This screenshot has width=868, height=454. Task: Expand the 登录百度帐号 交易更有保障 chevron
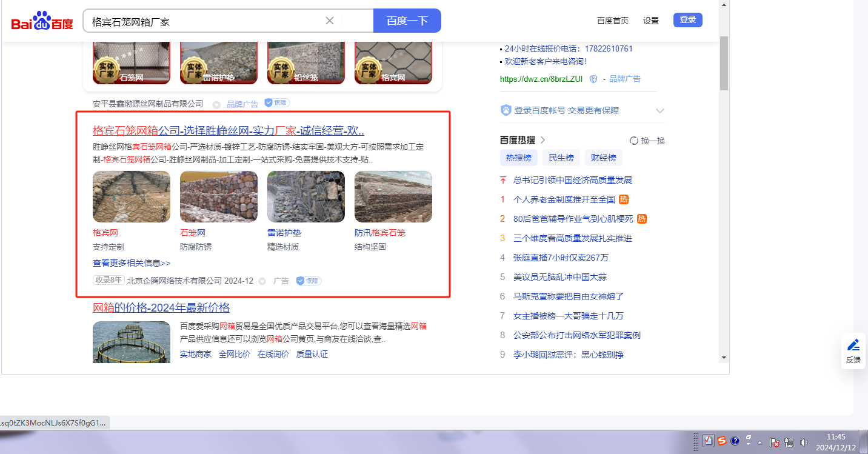[x=660, y=111]
